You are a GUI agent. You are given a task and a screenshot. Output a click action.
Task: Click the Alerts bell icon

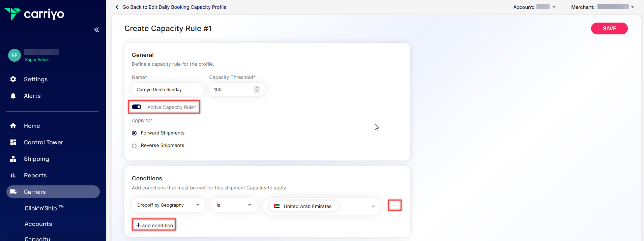click(x=13, y=96)
